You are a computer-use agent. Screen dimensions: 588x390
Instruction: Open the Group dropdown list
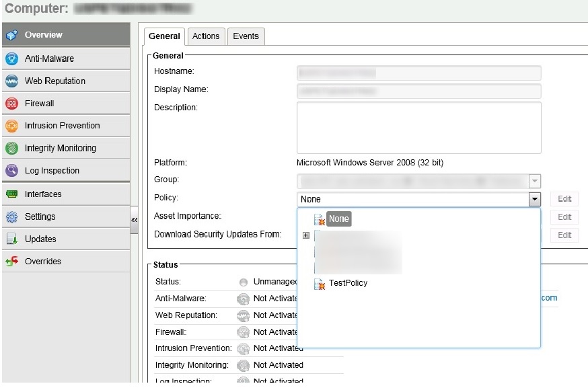tap(535, 181)
